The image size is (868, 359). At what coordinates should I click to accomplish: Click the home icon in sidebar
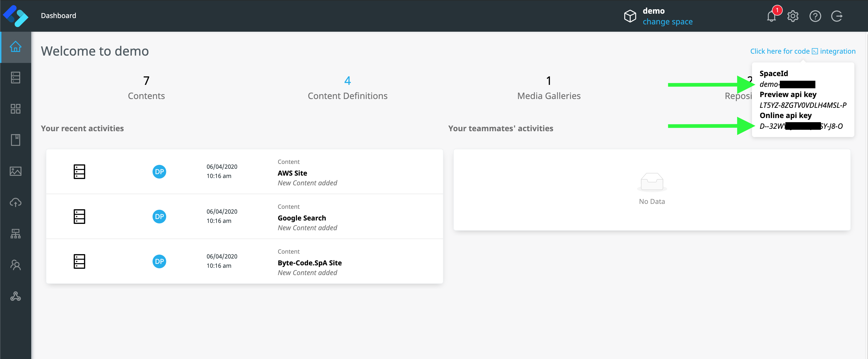pyautogui.click(x=16, y=47)
